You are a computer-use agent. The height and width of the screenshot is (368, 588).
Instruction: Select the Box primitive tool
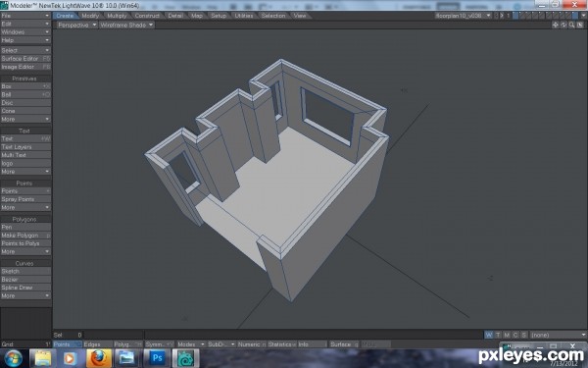point(25,86)
